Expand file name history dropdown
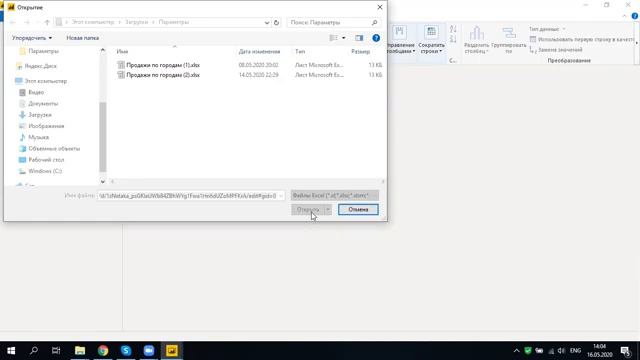 [281, 196]
